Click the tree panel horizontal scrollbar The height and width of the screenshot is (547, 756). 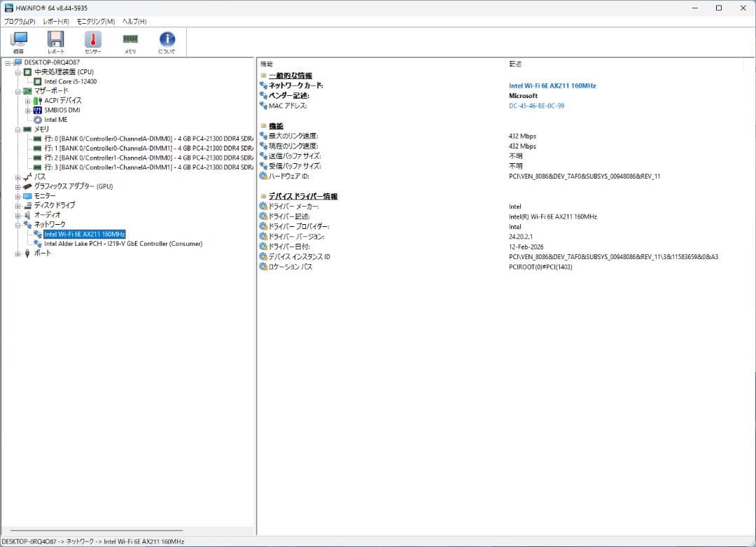(97, 531)
